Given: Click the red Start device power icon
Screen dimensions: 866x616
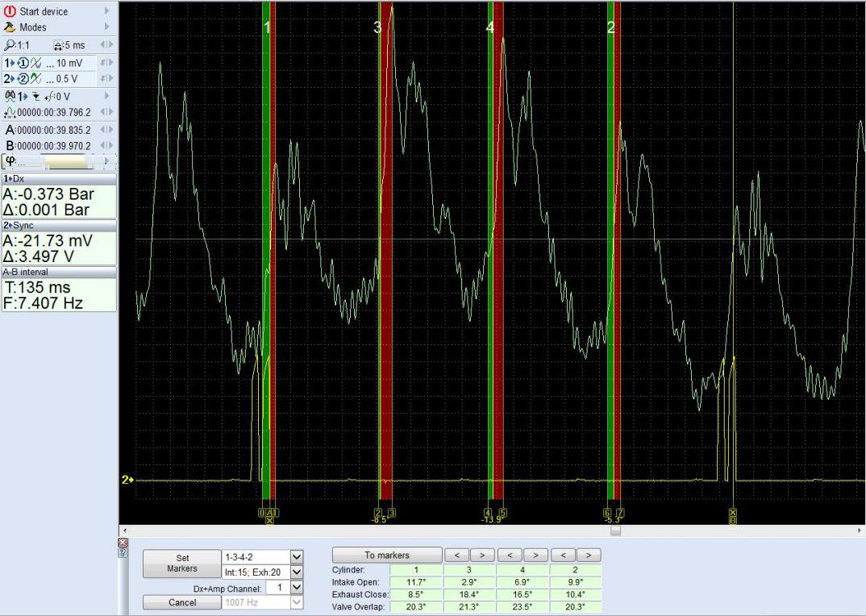Looking at the screenshot, I should pyautogui.click(x=11, y=11).
